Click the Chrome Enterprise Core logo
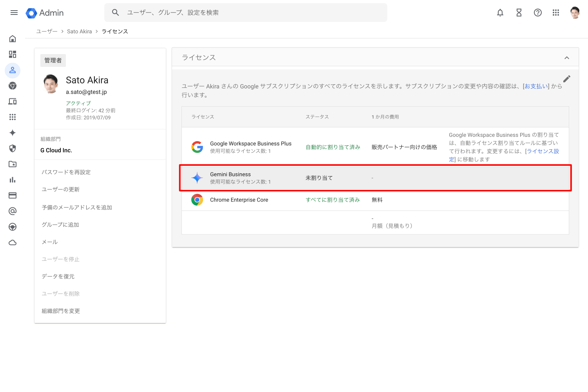Viewport: 588px width, 392px height. 197,200
